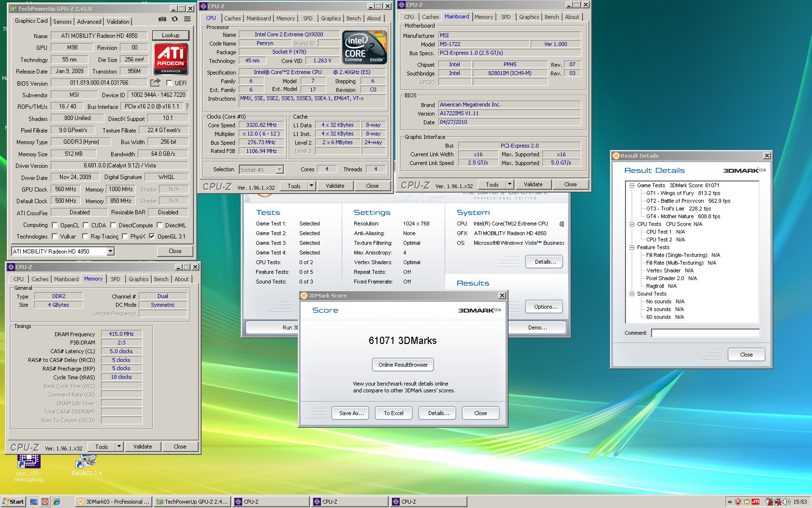Switch to TechPowerUp GPU-Z taskbar button
Screen dimensions: 812x508
(192, 502)
